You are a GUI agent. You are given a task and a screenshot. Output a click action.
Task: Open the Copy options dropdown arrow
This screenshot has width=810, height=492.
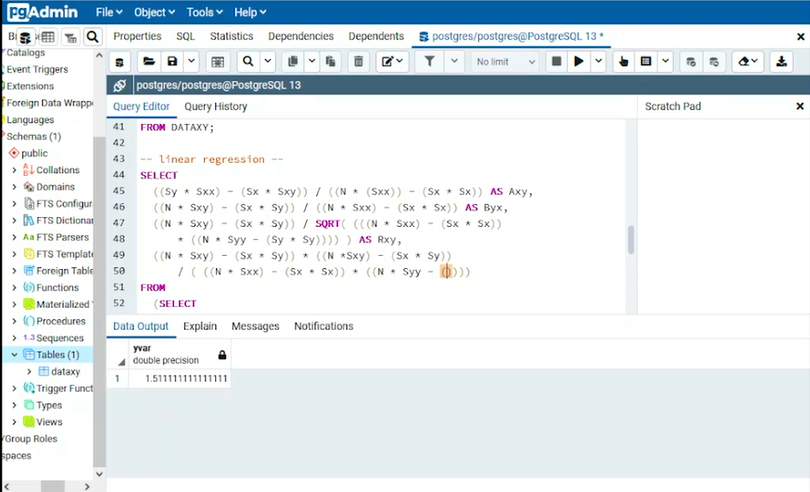pyautogui.click(x=312, y=62)
